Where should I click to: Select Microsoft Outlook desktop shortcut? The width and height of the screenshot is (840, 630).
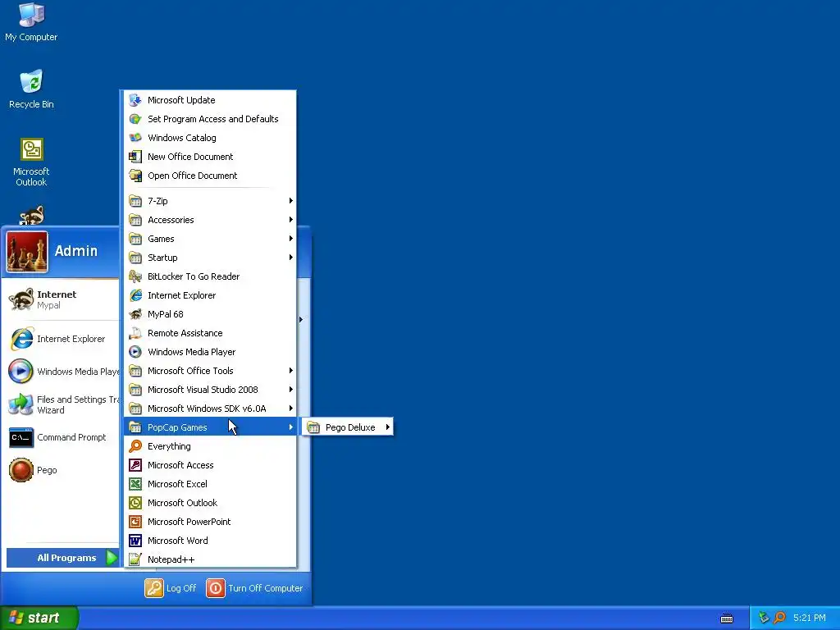(x=31, y=162)
